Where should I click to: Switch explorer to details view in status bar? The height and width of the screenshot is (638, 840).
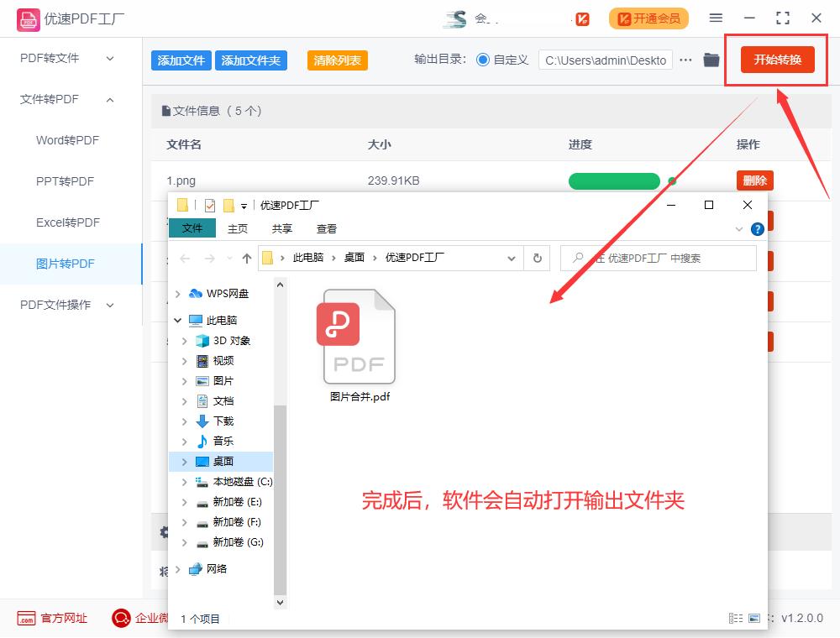tap(734, 618)
